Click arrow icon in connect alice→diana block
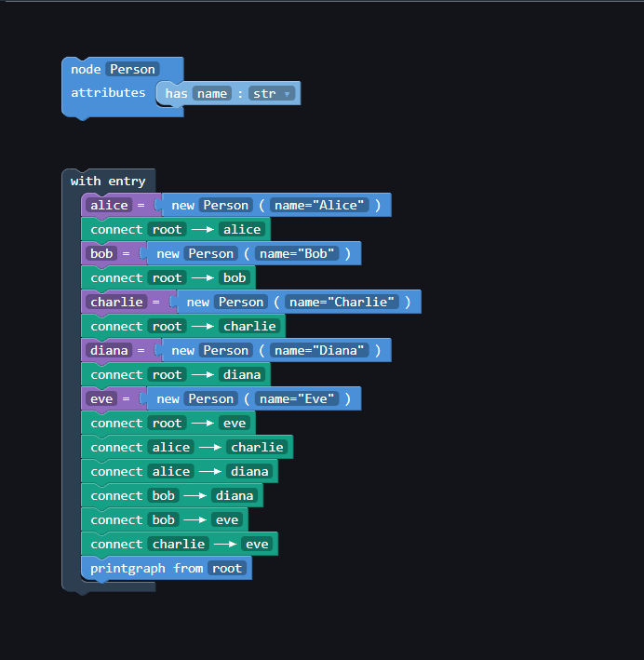644x660 pixels. pyautogui.click(x=210, y=471)
